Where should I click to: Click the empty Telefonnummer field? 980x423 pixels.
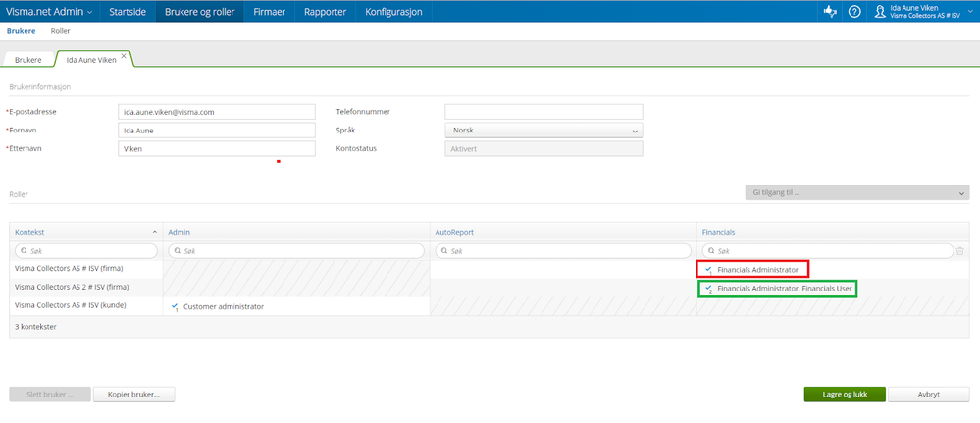click(x=543, y=112)
